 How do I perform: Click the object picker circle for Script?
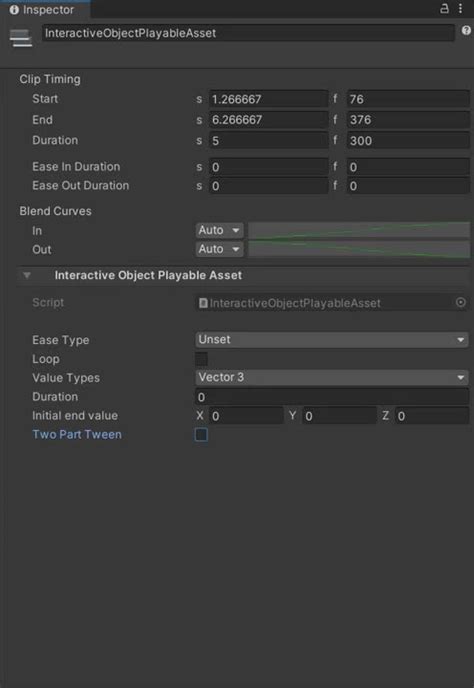coord(461,302)
